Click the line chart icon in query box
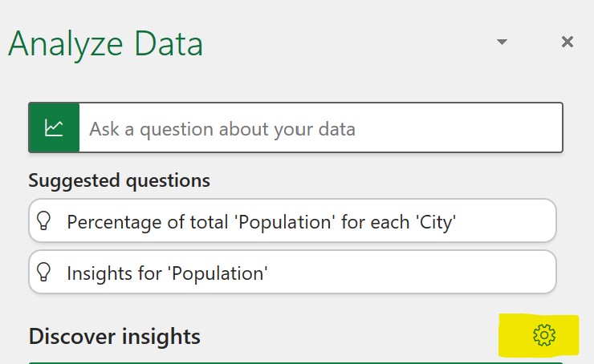594x364 pixels. click(55, 127)
